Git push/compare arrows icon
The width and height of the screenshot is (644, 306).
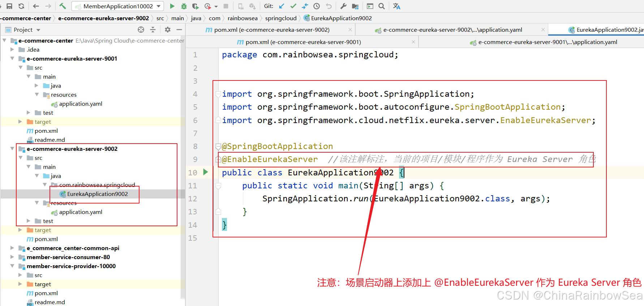[305, 6]
